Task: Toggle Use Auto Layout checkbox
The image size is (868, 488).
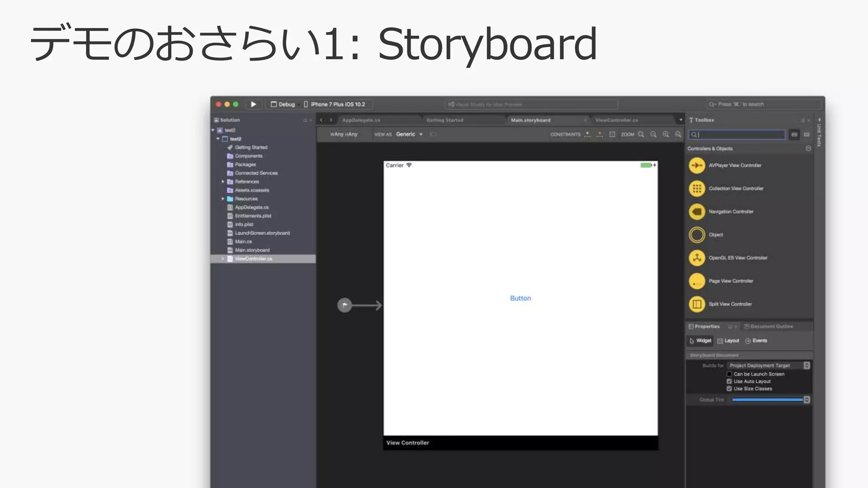Action: pyautogui.click(x=729, y=381)
